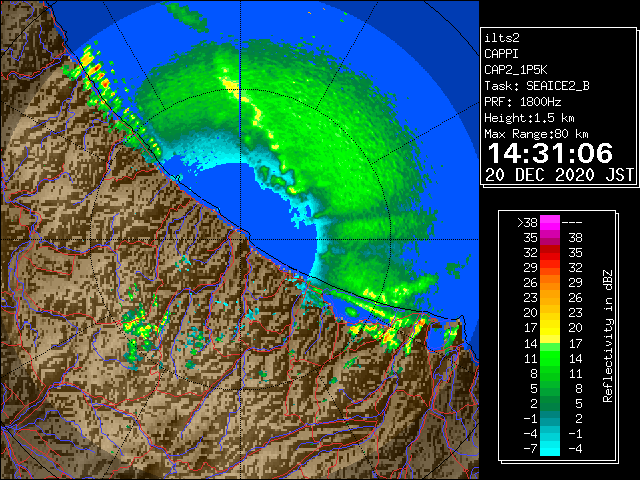Image resolution: width=640 pixels, height=480 pixels.
Task: Click the '>38' legend value
Action: pos(527,223)
